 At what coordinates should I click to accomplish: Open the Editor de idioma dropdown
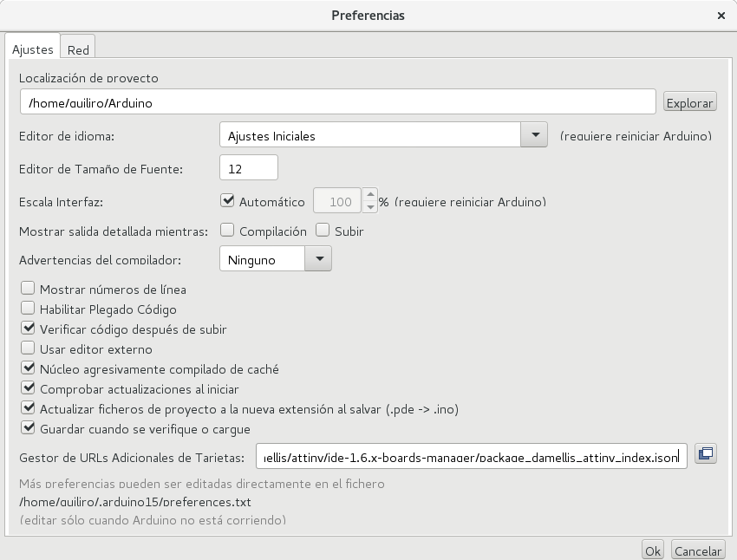point(537,134)
